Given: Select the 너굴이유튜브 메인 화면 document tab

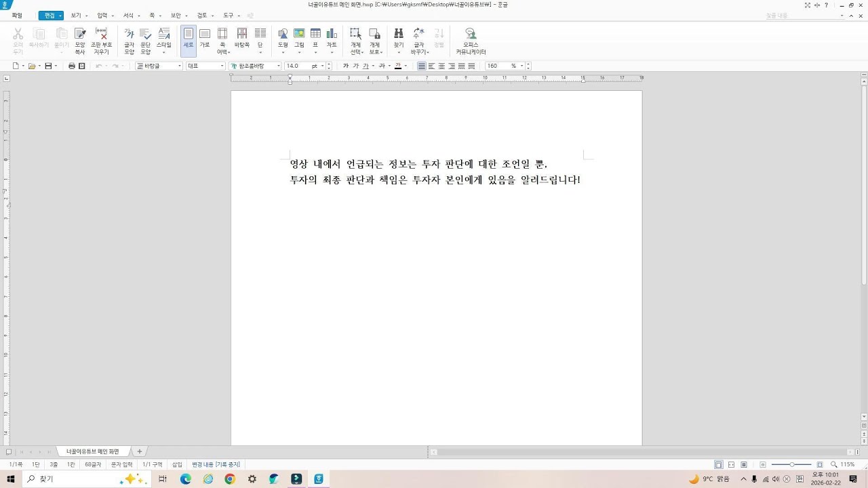Looking at the screenshot, I should tap(92, 451).
